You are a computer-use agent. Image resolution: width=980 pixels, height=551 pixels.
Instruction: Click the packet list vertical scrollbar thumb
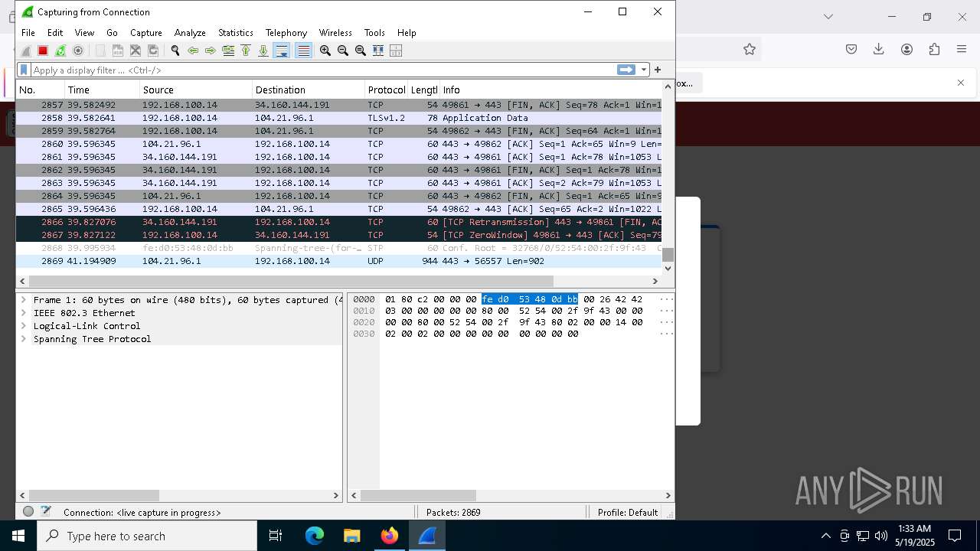(668, 255)
